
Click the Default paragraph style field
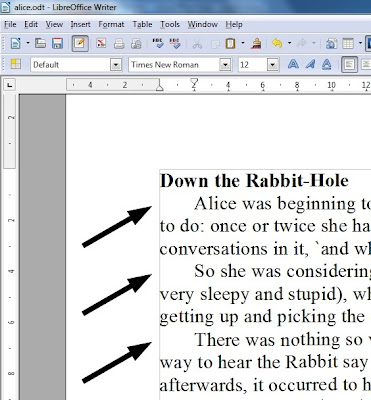coord(70,64)
